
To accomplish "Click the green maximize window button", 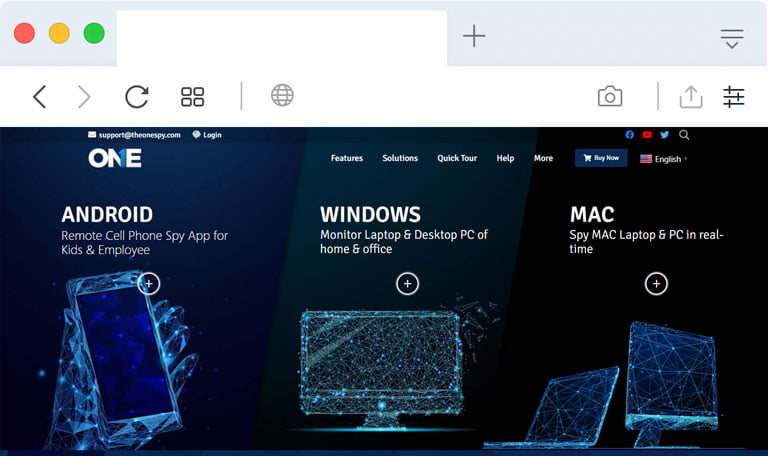I will click(x=94, y=33).
